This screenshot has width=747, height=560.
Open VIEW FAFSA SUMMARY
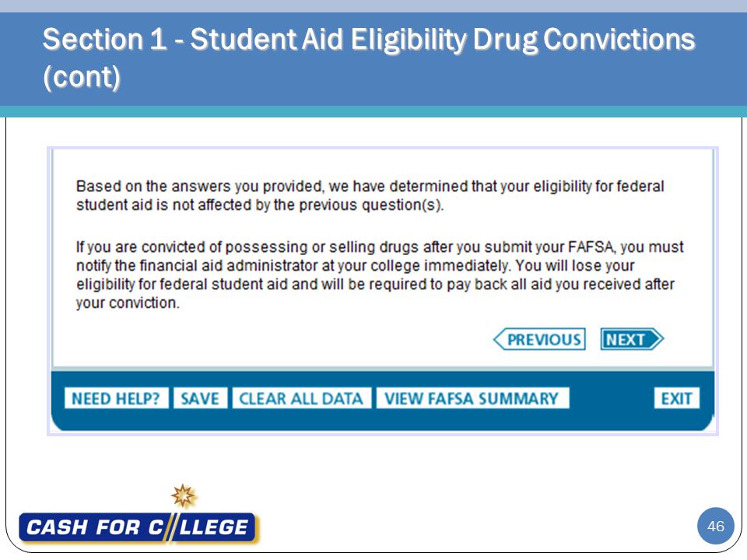point(472,398)
